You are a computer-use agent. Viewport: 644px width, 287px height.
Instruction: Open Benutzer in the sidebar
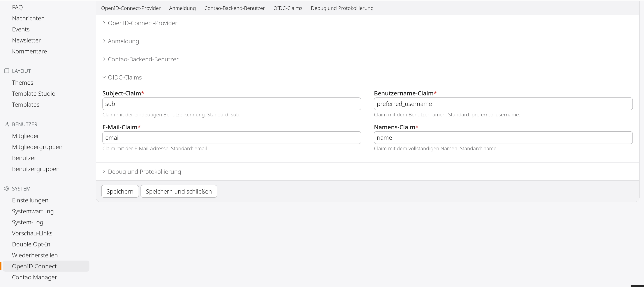coord(24,158)
